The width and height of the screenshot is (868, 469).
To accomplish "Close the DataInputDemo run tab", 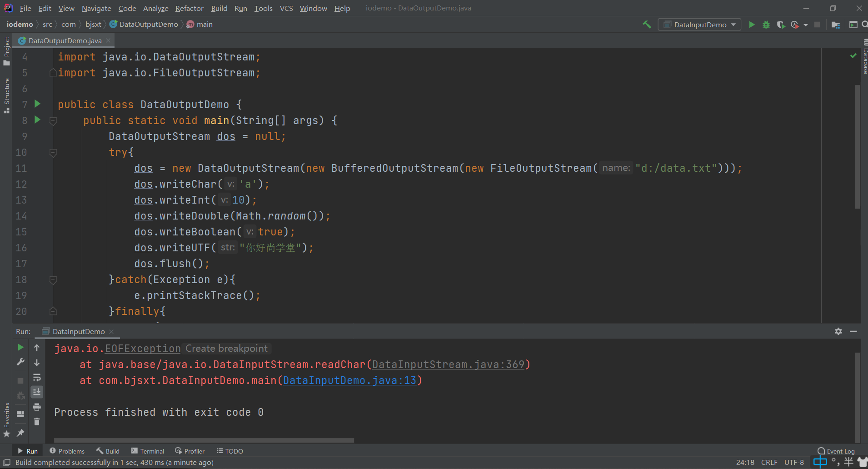I will click(x=111, y=332).
